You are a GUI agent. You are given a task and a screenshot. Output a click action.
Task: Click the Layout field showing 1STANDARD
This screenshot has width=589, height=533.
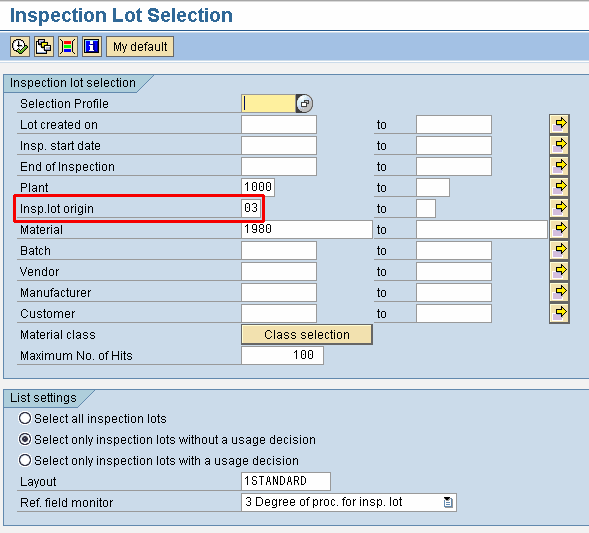(286, 481)
